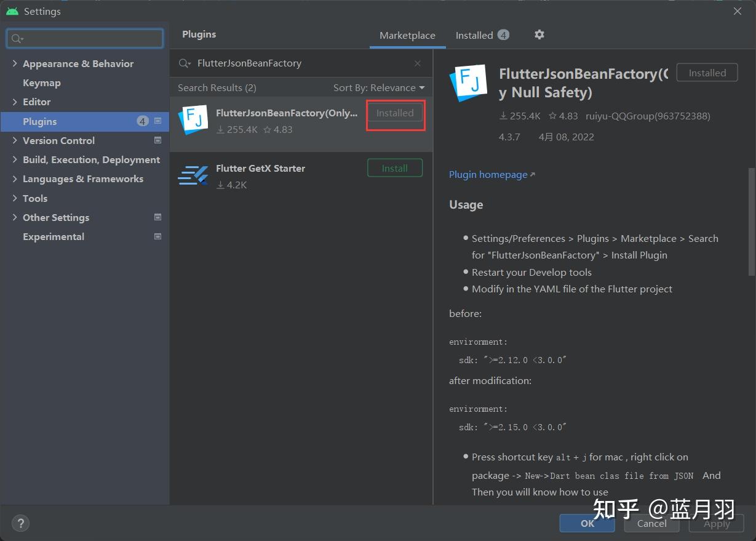Screen dimensions: 756x541
Task: Open the Plugin homepage link
Action: pos(488,174)
